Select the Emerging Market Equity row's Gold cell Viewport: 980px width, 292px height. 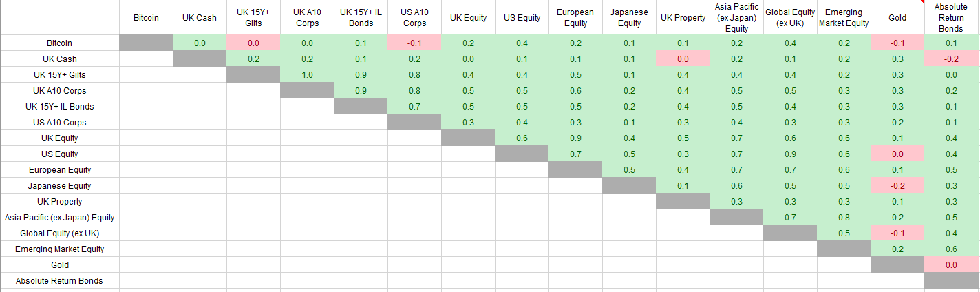tap(897, 249)
